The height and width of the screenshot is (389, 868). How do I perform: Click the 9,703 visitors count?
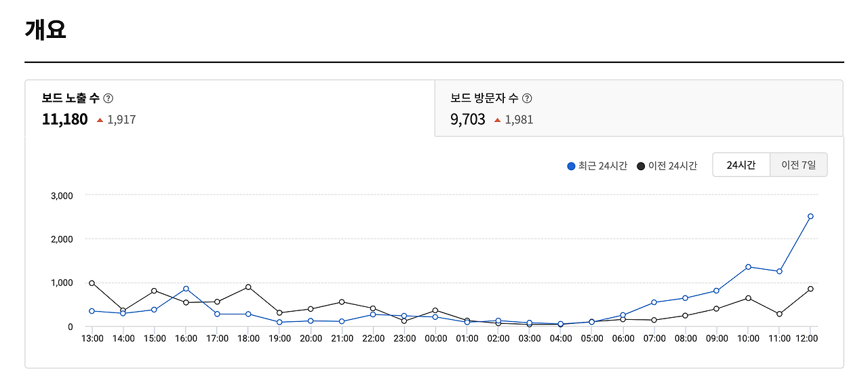coord(468,120)
